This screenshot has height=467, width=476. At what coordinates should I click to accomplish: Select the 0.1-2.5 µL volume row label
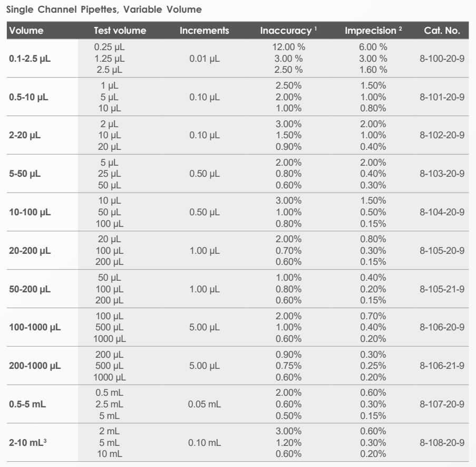click(30, 58)
